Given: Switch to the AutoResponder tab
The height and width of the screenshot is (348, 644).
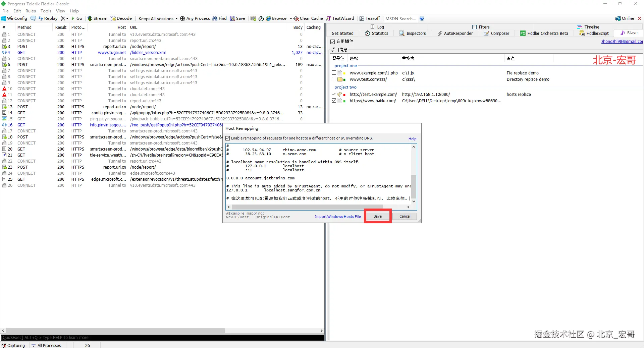Looking at the screenshot, I should pos(455,33).
